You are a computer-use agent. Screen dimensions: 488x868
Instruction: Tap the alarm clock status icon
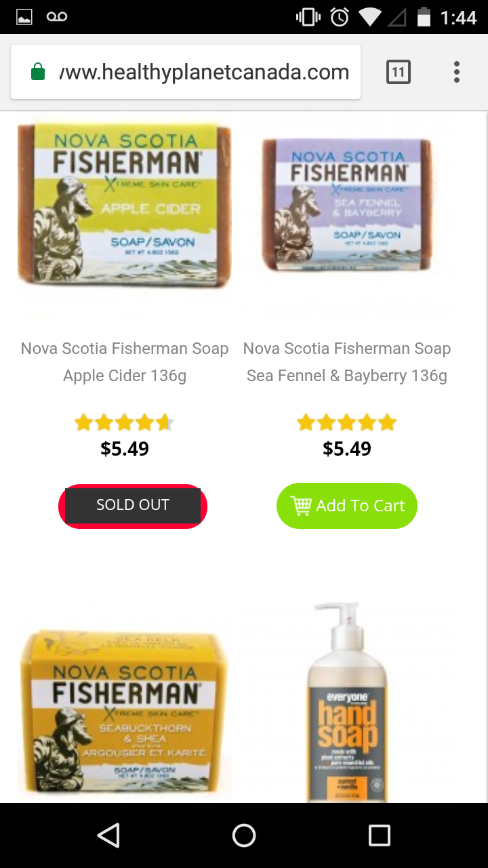[339, 17]
